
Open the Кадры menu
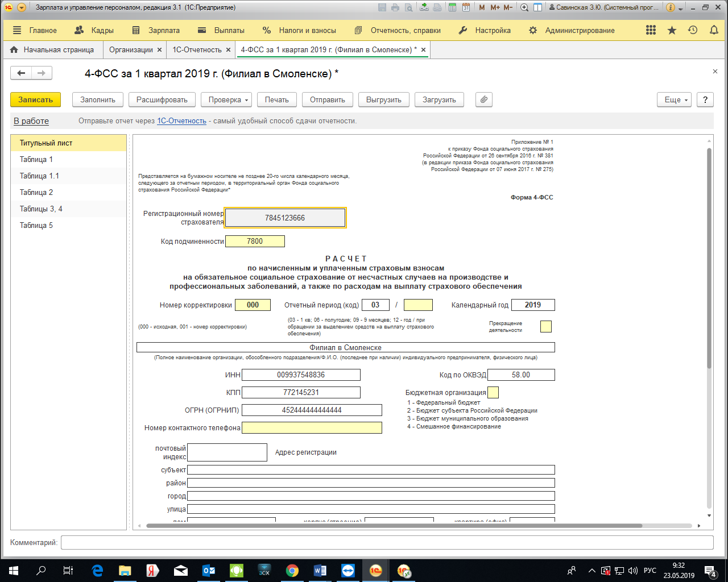click(95, 30)
